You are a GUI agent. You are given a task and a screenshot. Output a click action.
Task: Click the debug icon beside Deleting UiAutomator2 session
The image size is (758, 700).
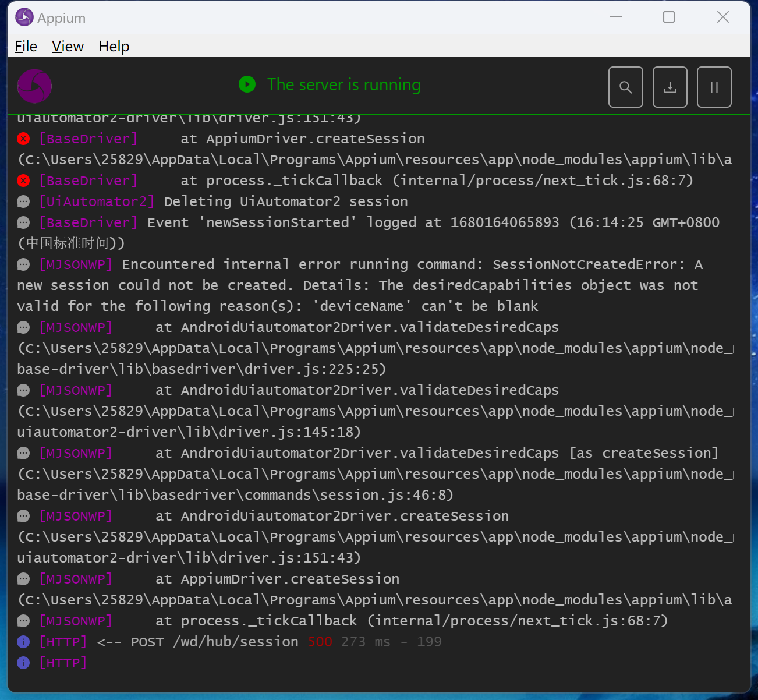click(x=23, y=201)
